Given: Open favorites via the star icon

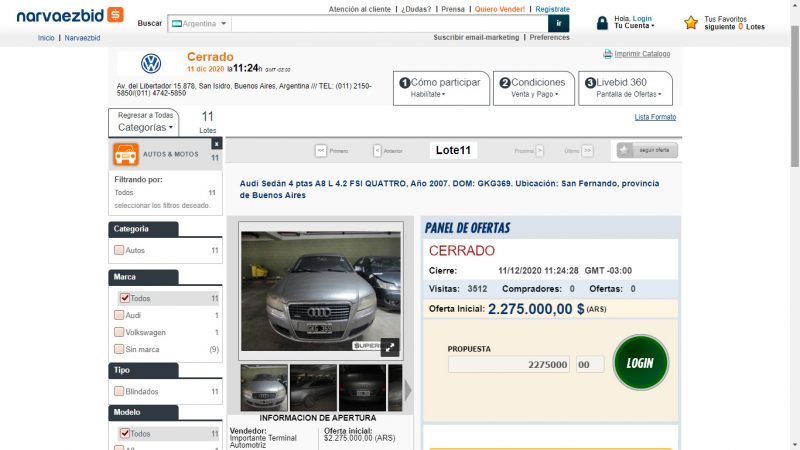Looking at the screenshot, I should [x=691, y=22].
